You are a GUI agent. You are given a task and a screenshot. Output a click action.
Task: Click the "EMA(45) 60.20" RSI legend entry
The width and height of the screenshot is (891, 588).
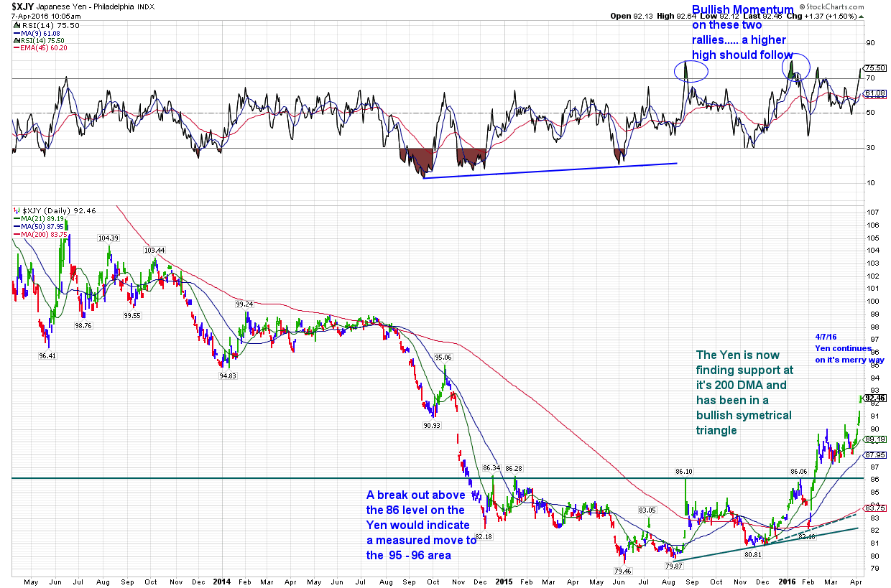[x=41, y=48]
